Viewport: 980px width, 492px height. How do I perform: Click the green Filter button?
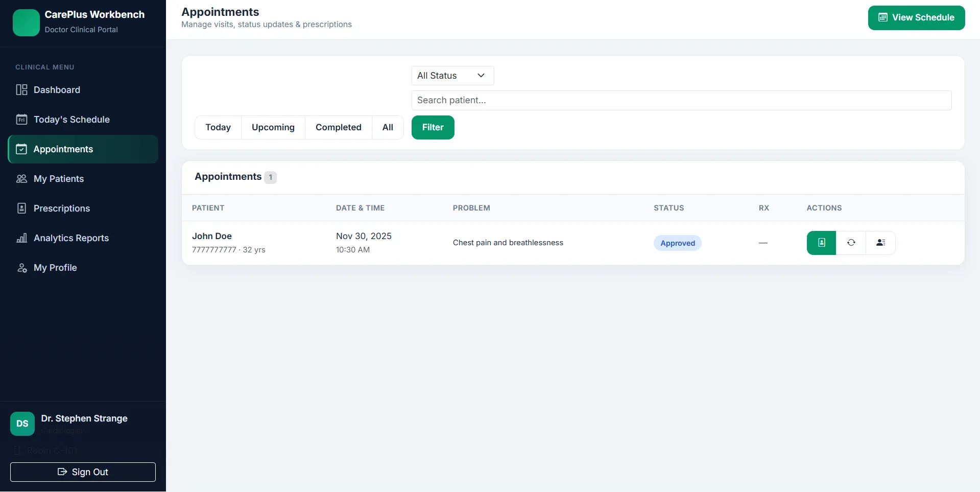tap(433, 127)
